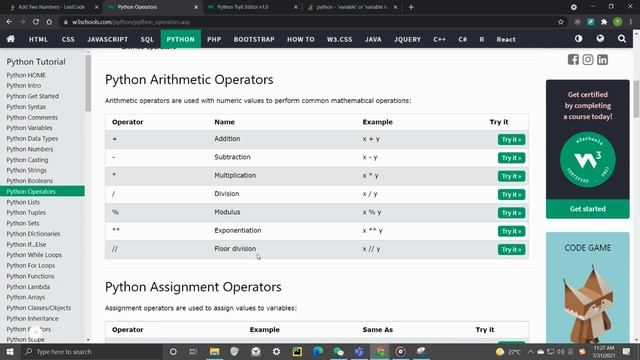The height and width of the screenshot is (360, 640).
Task: Open Windows Start menu
Action: pyautogui.click(x=10, y=351)
